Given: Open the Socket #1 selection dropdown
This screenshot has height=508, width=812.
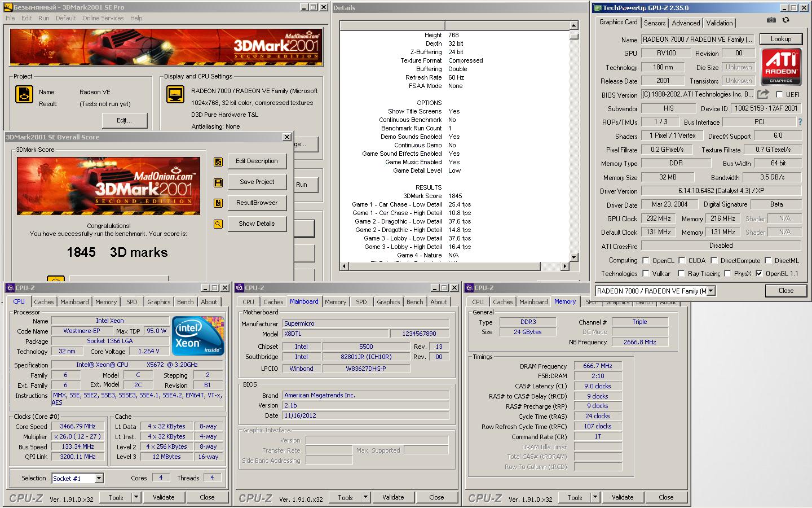Looking at the screenshot, I should (x=99, y=478).
